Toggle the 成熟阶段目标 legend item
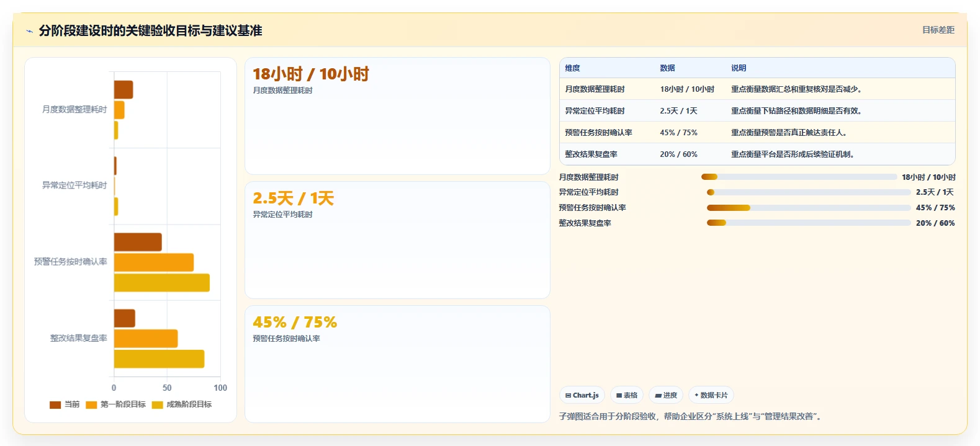Viewport: 980px width, 446px height. (x=182, y=404)
